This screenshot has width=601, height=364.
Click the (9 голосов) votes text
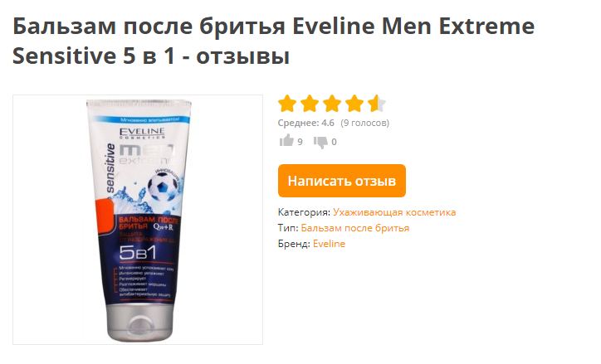[x=364, y=123]
